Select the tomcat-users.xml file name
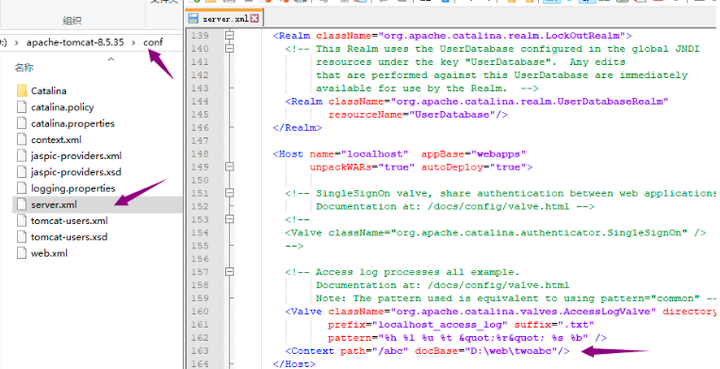Screen dimensions: 720x369 (69, 221)
